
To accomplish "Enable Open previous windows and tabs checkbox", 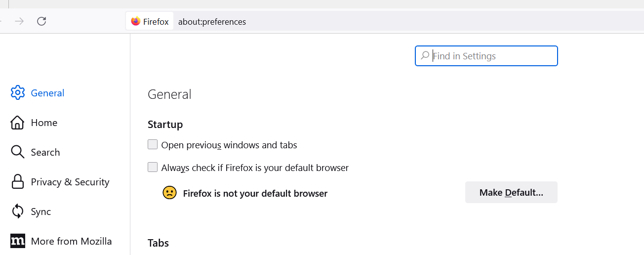I will [153, 145].
